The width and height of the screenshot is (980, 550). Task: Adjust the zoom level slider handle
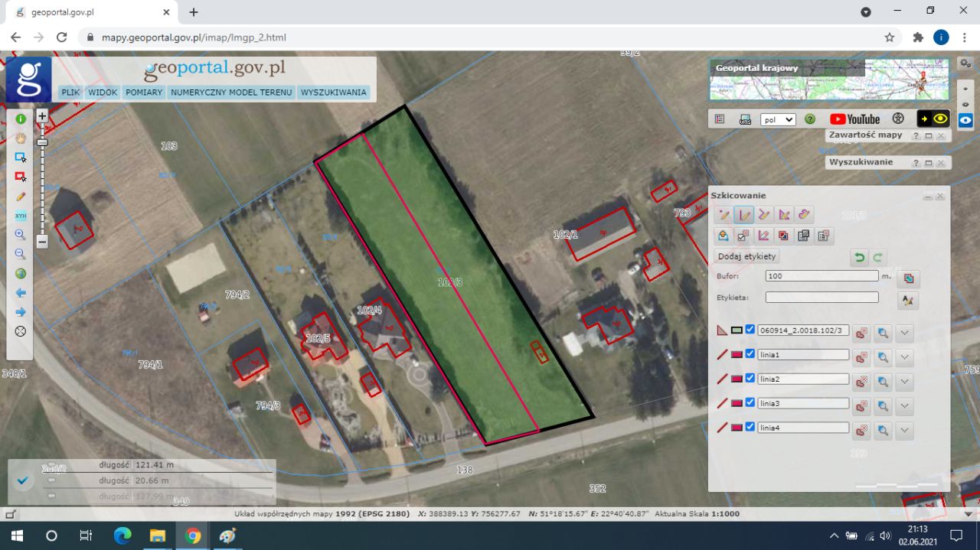click(42, 142)
